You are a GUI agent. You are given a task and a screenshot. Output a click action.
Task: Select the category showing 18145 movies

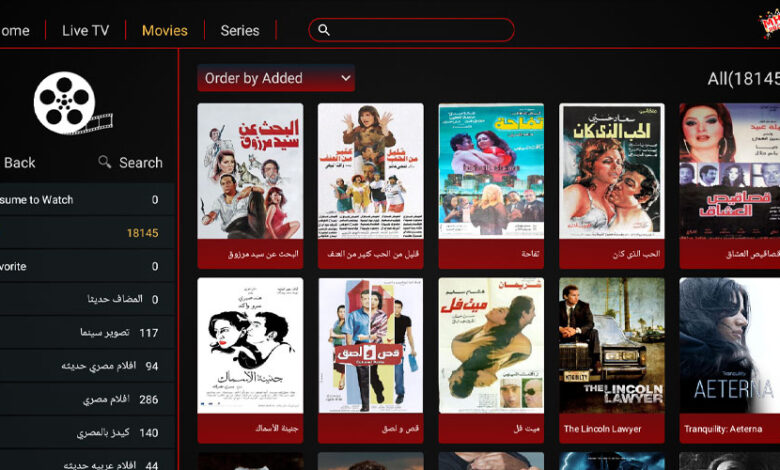click(87, 233)
